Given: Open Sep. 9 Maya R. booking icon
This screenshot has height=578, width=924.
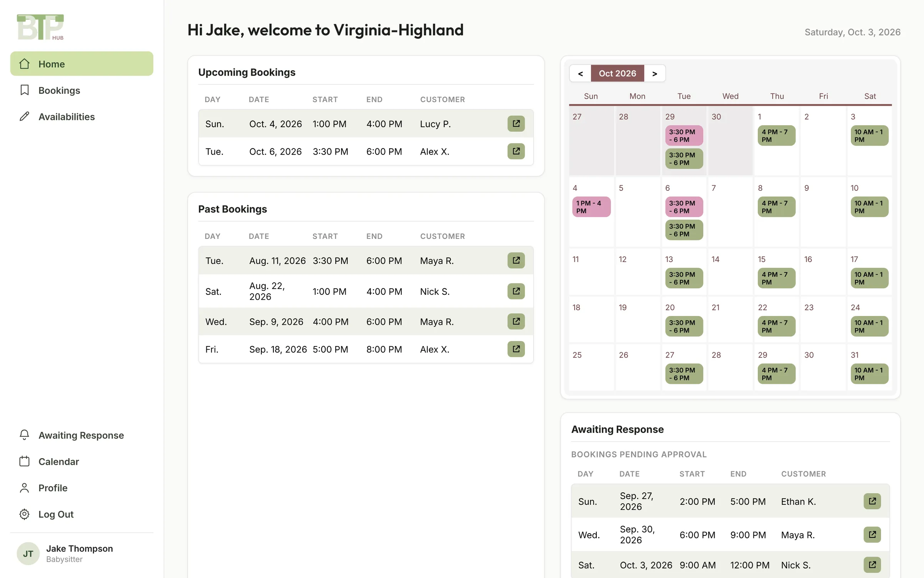Looking at the screenshot, I should point(516,321).
